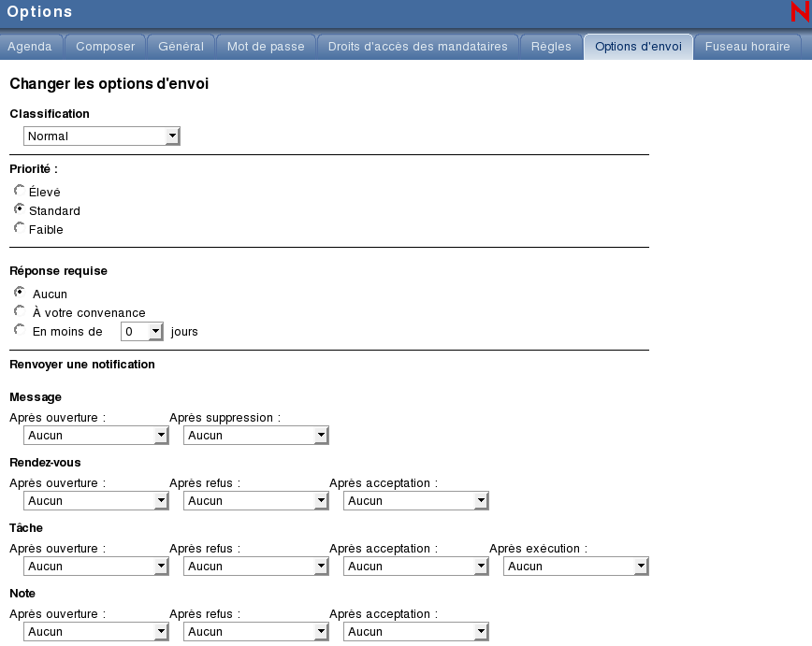The width and height of the screenshot is (812, 646).
Task: Open the jours count dropdown
Action: click(142, 331)
